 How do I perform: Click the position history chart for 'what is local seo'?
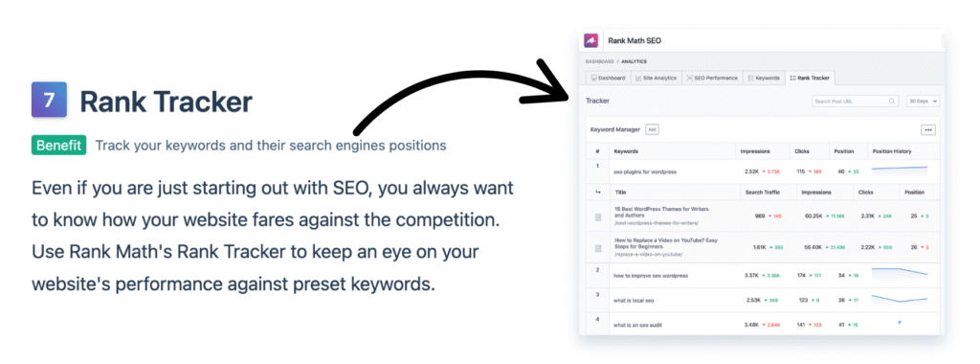pyautogui.click(x=900, y=299)
